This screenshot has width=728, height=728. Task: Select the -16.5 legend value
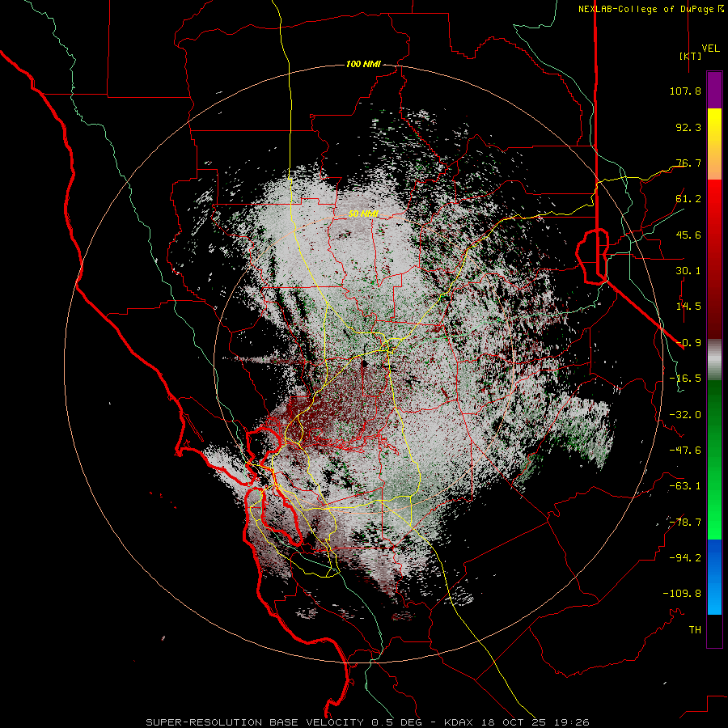685,379
